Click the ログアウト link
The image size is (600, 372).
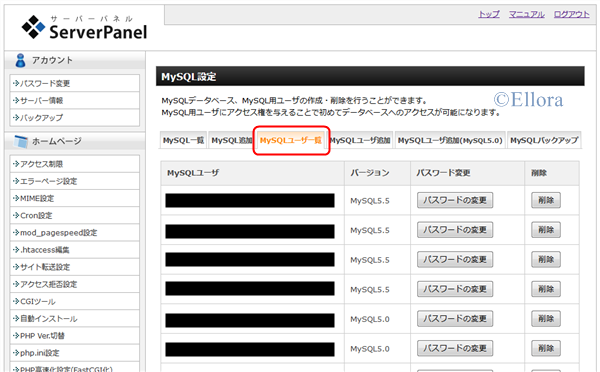point(571,14)
